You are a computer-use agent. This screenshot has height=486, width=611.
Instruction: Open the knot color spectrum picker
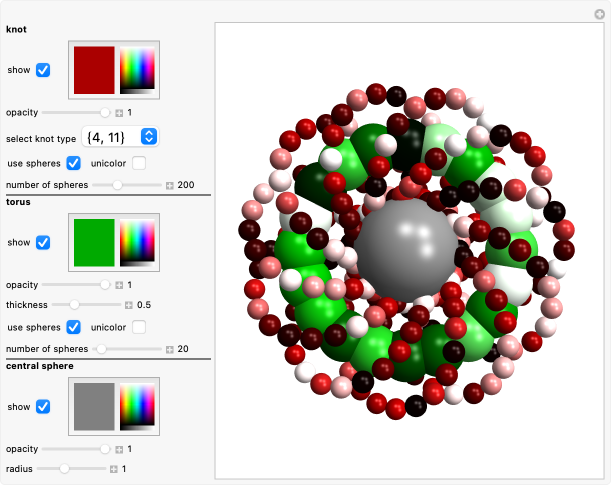pos(137,71)
